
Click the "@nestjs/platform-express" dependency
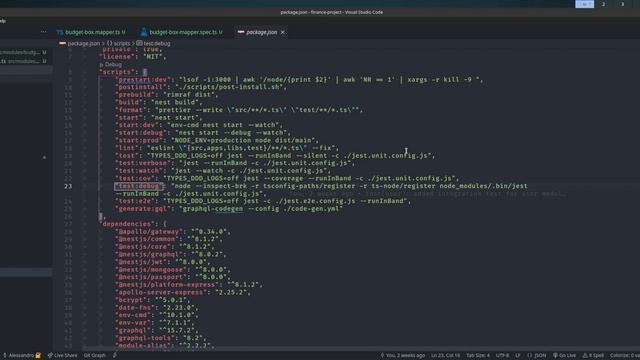167,285
